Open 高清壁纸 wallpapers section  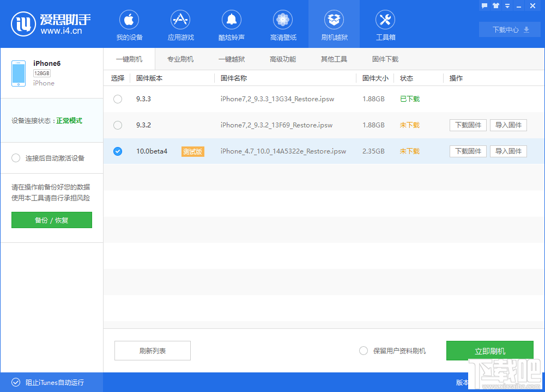pos(283,26)
